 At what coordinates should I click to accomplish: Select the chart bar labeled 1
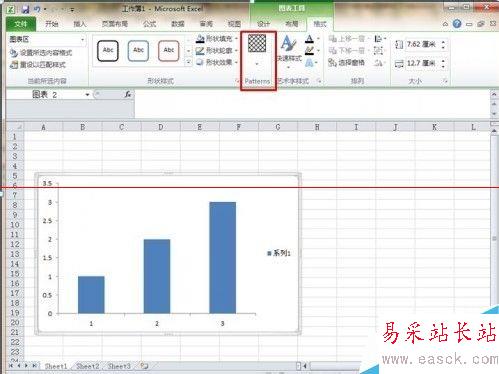[91, 295]
